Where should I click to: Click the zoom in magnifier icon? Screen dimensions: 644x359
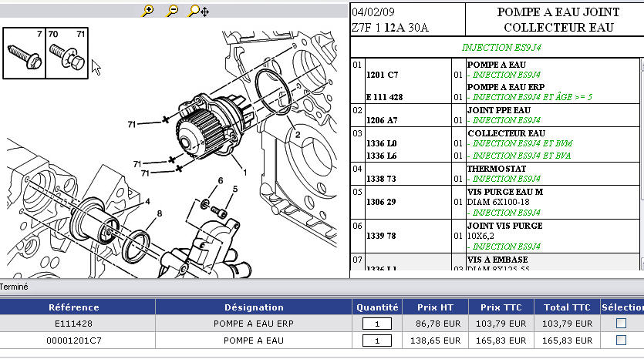(x=148, y=11)
